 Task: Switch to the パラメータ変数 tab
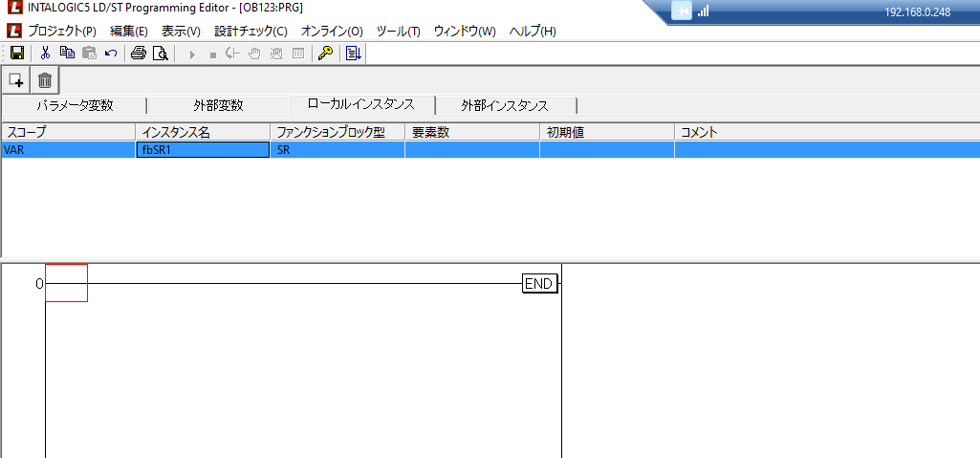coord(75,105)
